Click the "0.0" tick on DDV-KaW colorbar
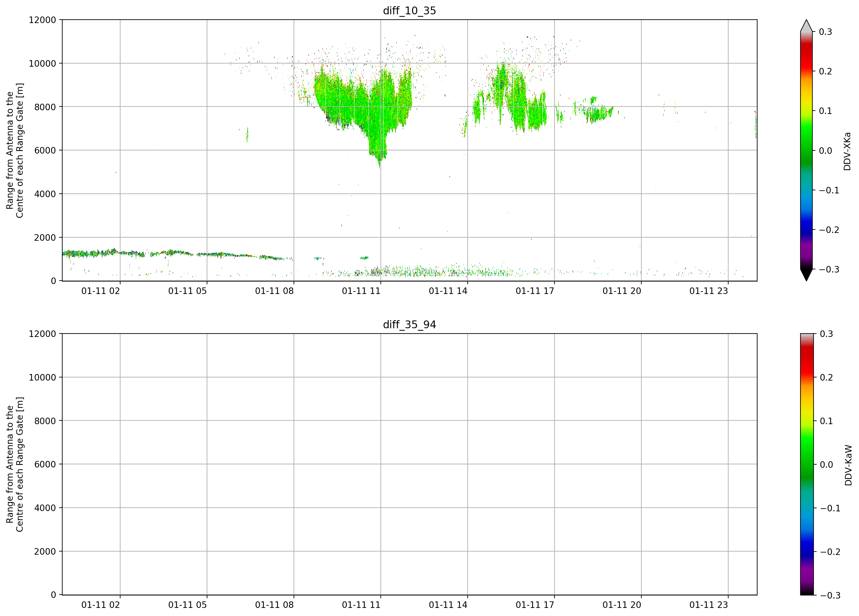This screenshot has width=859, height=616. click(826, 465)
